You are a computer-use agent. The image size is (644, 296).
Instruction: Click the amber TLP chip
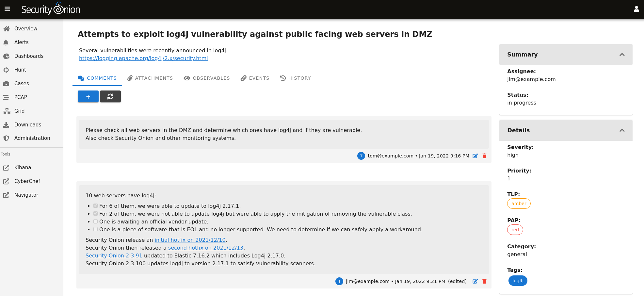click(519, 204)
